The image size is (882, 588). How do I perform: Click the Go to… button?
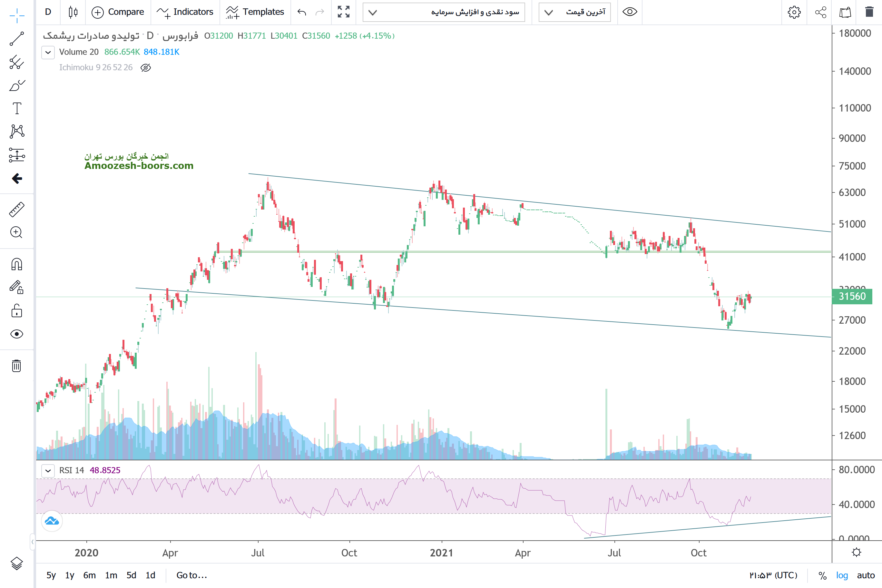191,575
